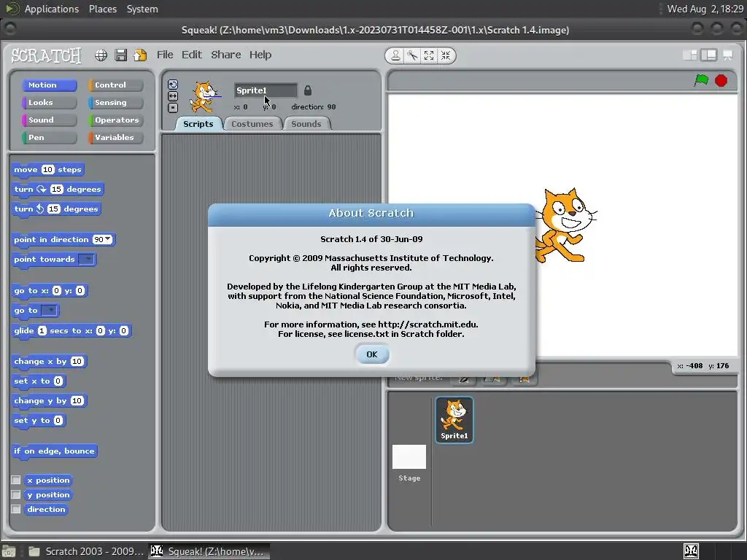Click the turn clockwise 15 degrees block
The image size is (747, 560).
[57, 190]
